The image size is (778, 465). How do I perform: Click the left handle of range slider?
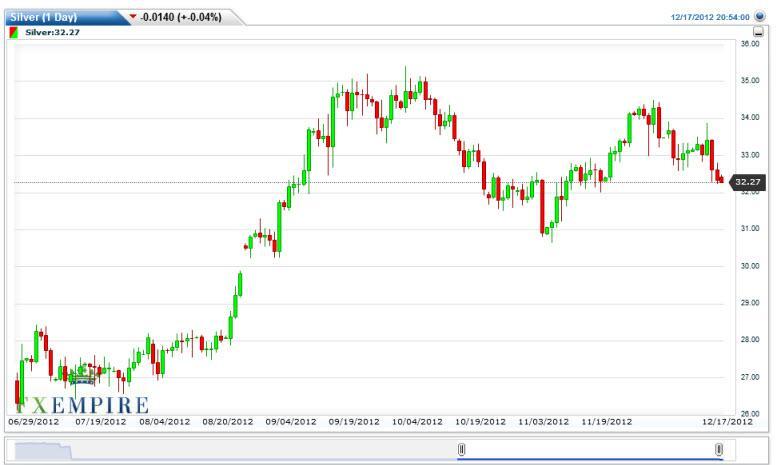coord(461,450)
